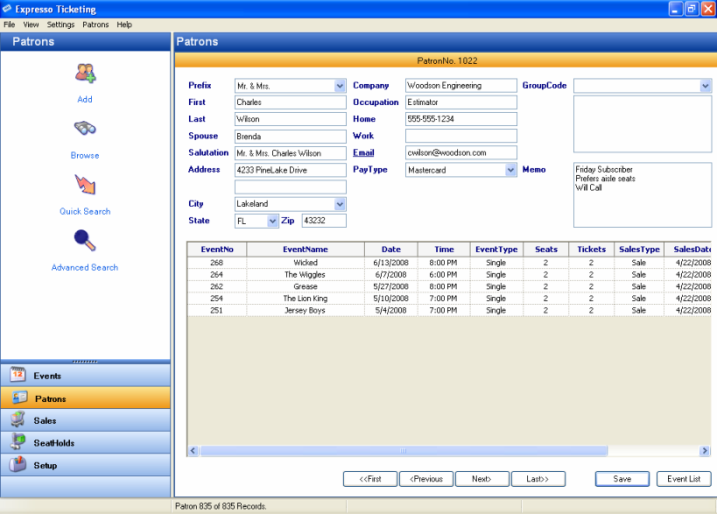Viewport: 717px width, 514px height.
Task: Click the Spouse field
Action: tap(290, 136)
